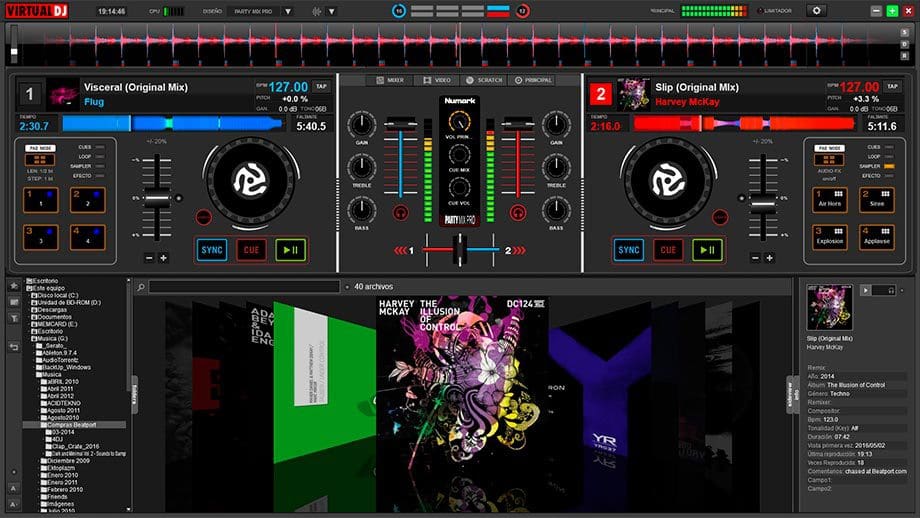The height and width of the screenshot is (518, 920).
Task: Click the search magnifier icon
Action: pos(141,287)
